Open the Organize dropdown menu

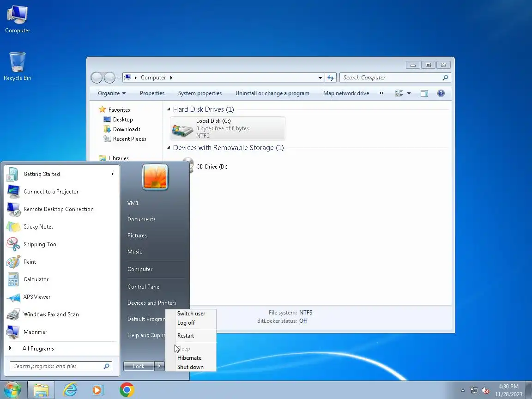point(112,93)
